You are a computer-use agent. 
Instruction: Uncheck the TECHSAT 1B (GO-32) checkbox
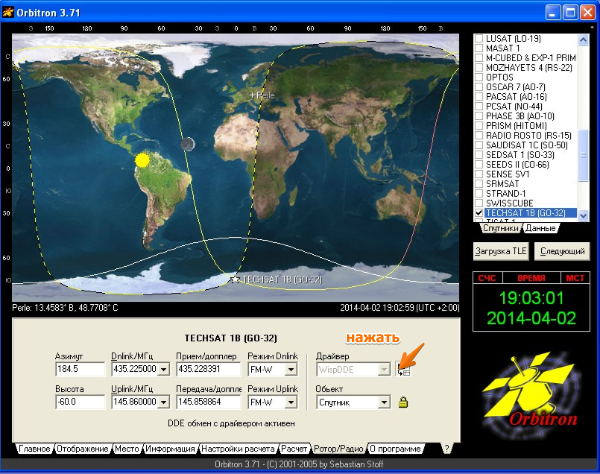pos(479,213)
